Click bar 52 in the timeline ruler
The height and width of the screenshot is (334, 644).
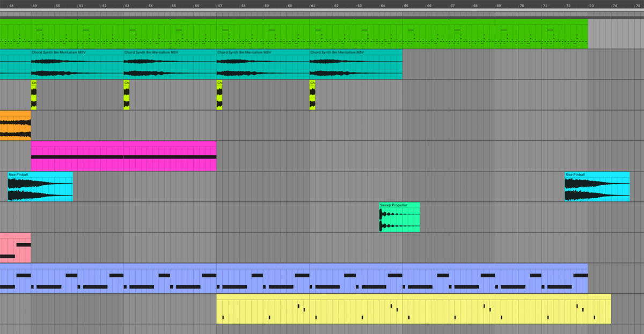click(104, 5)
